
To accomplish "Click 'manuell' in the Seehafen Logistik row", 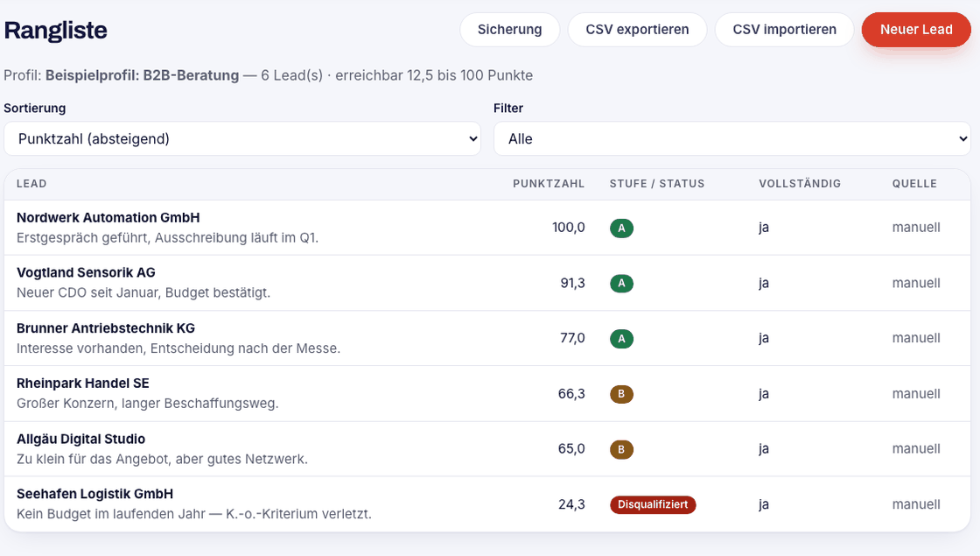I will coord(915,504).
